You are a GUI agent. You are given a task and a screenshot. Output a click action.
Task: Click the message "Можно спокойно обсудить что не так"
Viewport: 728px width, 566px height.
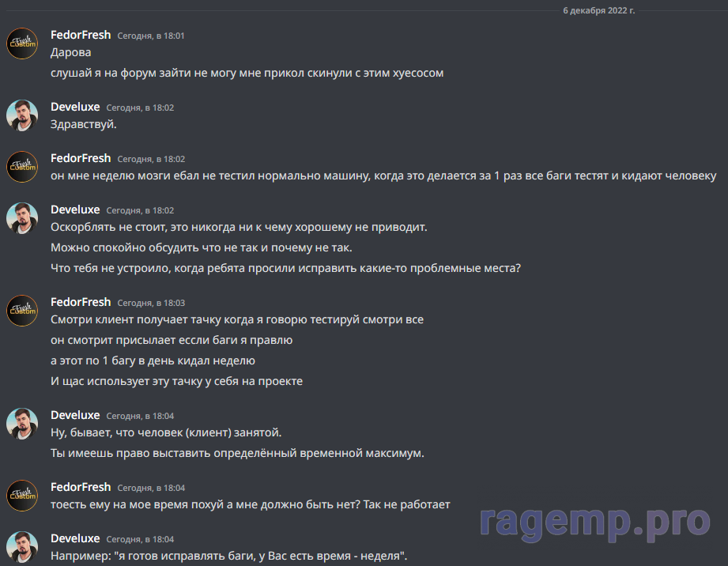pos(202,248)
